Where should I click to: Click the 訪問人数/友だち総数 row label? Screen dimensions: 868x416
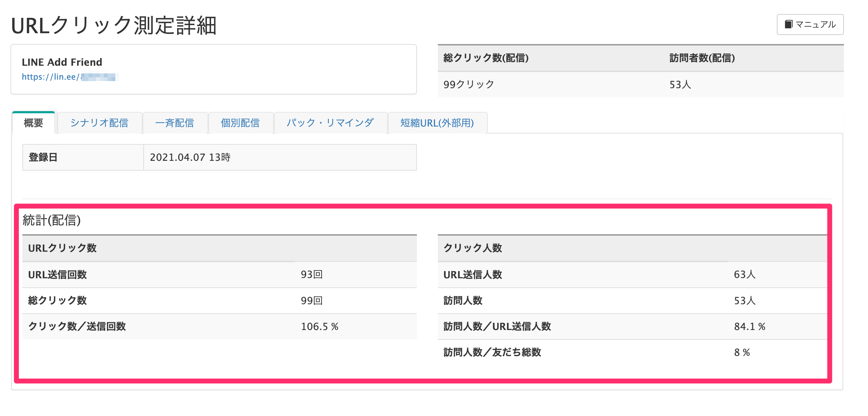click(492, 352)
